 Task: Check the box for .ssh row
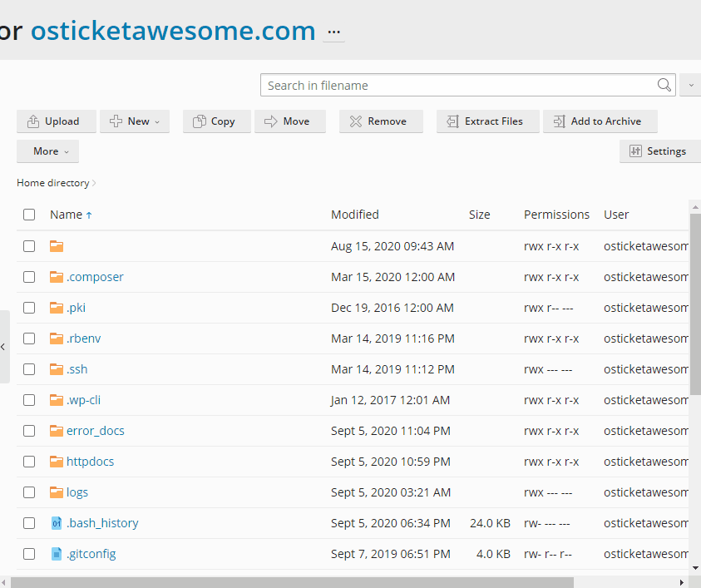[29, 369]
